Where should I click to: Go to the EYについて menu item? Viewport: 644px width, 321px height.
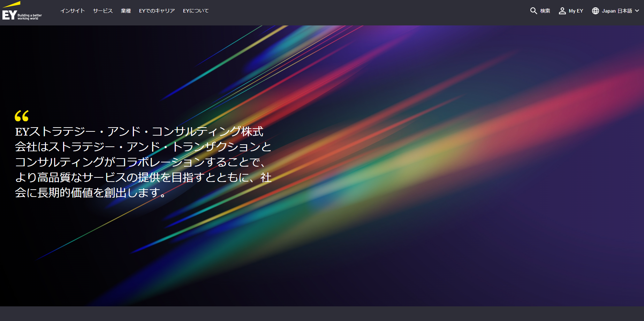[x=196, y=11]
